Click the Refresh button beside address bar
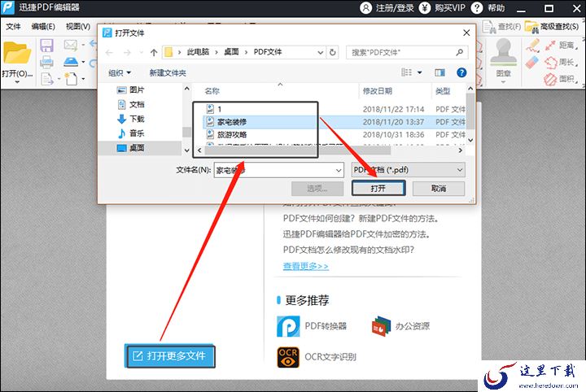This screenshot has height=392, width=586. coord(333,52)
